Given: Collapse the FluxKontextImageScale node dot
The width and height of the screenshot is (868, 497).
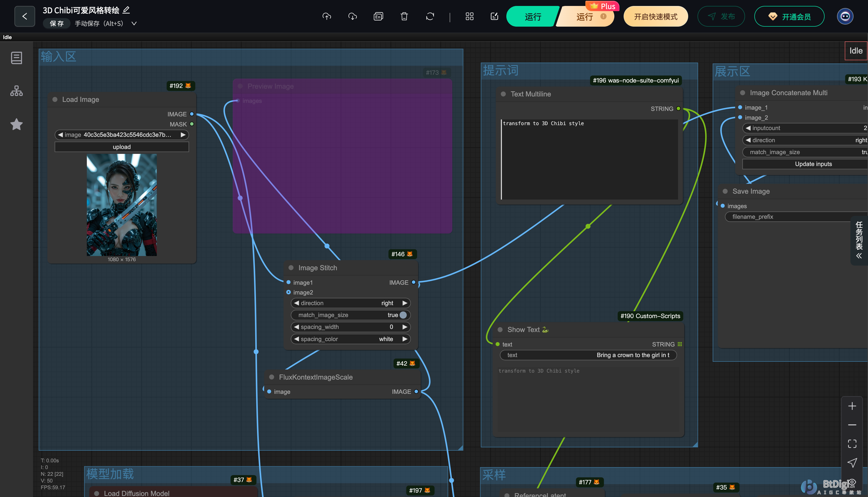Looking at the screenshot, I should pyautogui.click(x=272, y=377).
